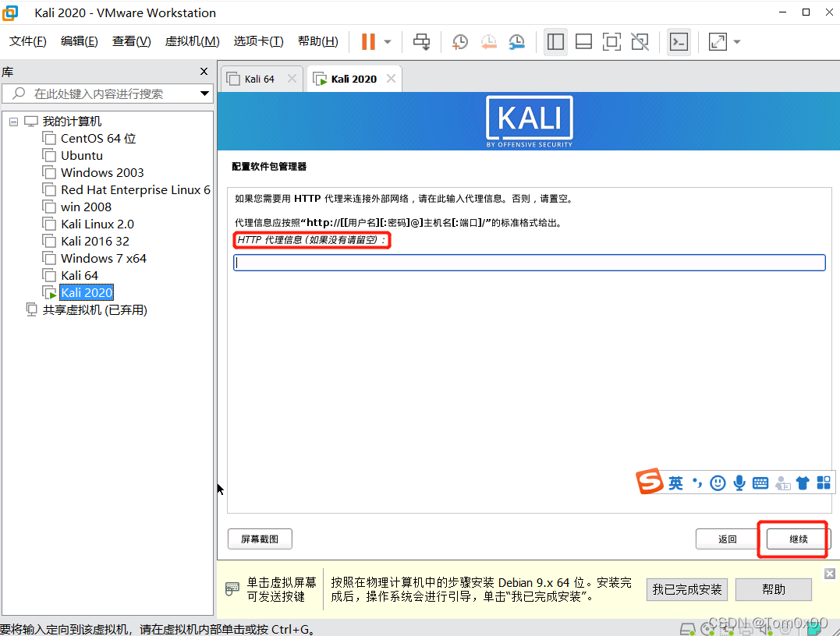Open Sogou skin shirt icon

(803, 483)
